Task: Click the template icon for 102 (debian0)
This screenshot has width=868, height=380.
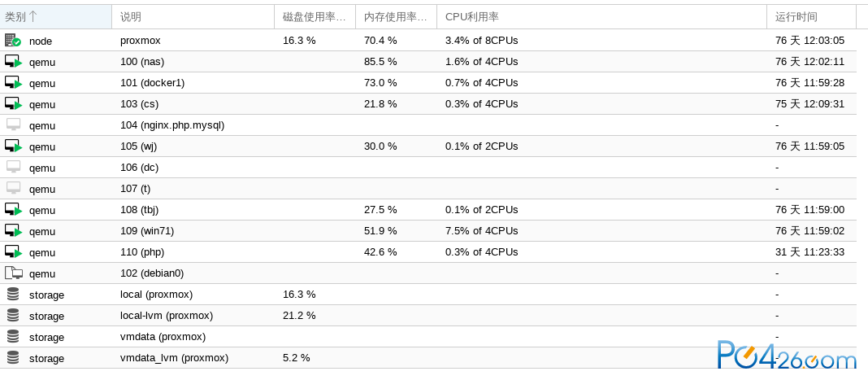Action: click(13, 273)
